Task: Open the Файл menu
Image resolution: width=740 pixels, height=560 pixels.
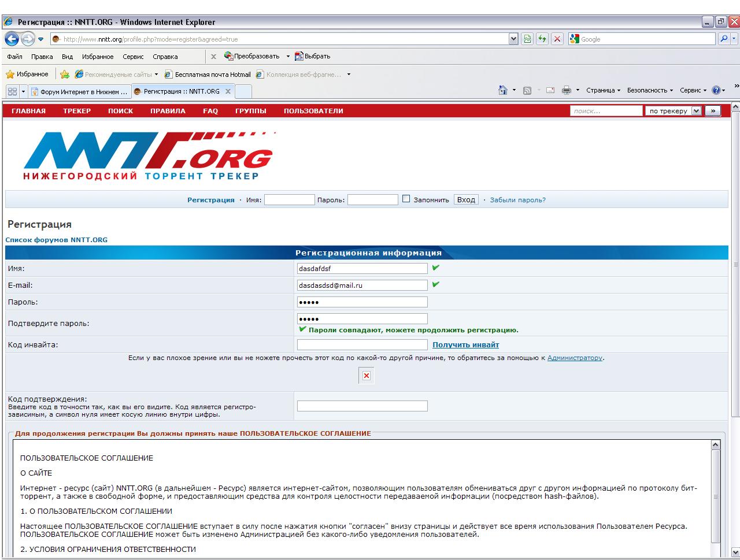Action: coord(15,57)
